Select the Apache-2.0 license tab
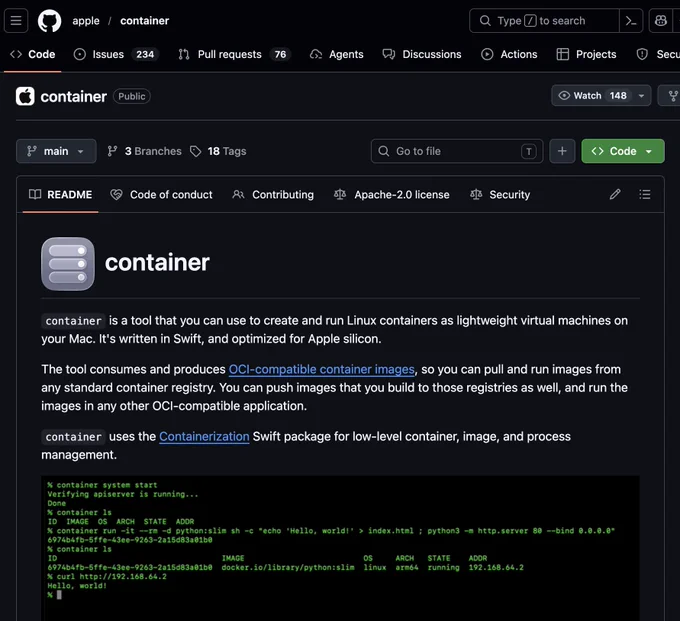The image size is (680, 621). (x=392, y=195)
